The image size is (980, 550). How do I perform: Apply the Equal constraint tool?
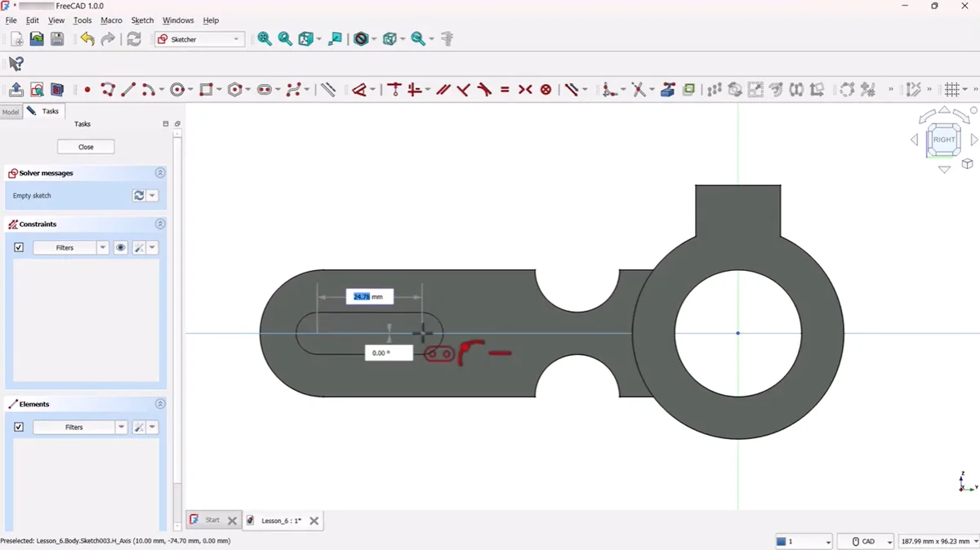tap(505, 90)
